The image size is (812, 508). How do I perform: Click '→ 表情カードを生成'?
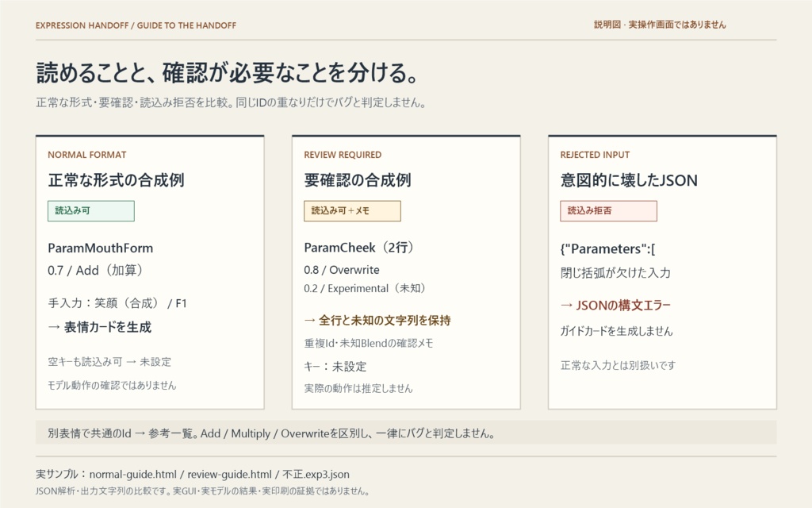[99, 327]
